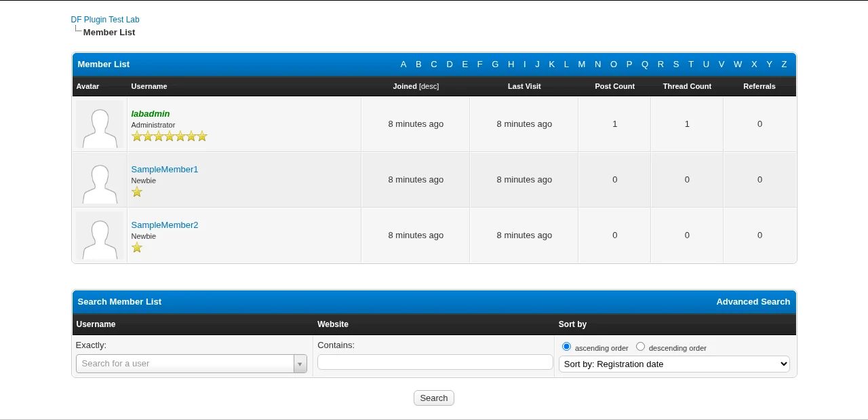Click SampleMember1's avatar placeholder
Viewport: 868px width, 420px height.
[x=100, y=180]
